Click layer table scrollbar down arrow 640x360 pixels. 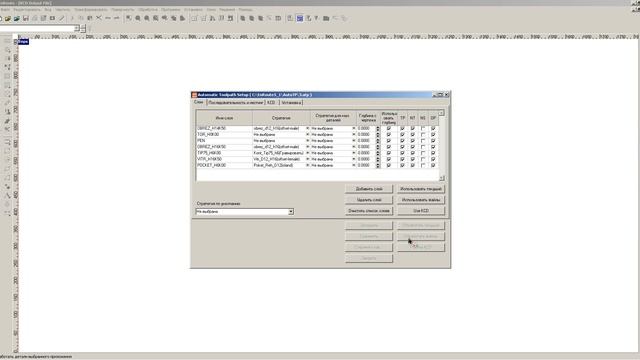pos(441,178)
